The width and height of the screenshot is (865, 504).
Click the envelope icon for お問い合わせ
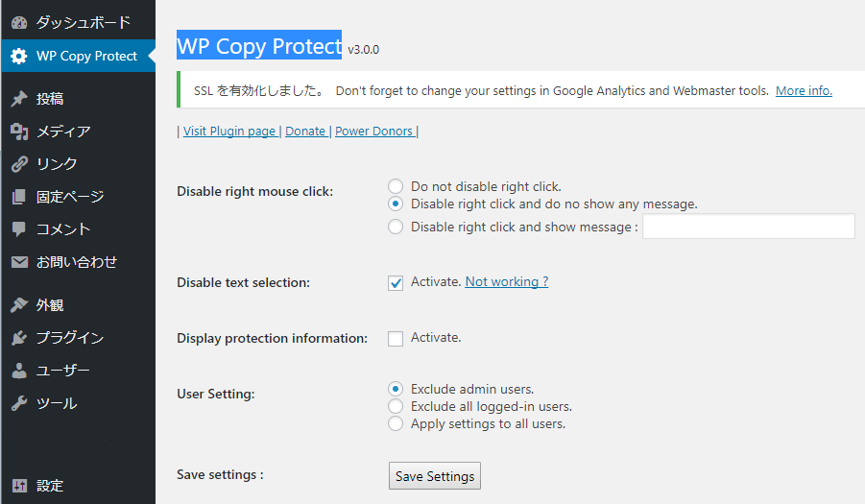(x=19, y=262)
